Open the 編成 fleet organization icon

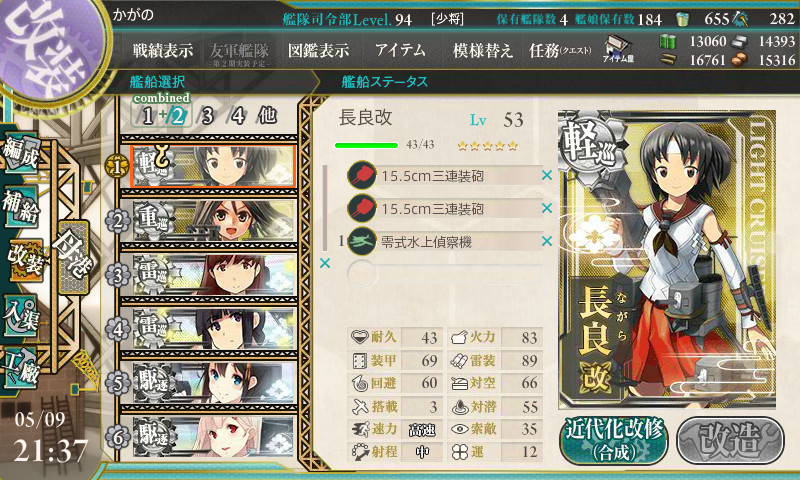pyautogui.click(x=20, y=154)
